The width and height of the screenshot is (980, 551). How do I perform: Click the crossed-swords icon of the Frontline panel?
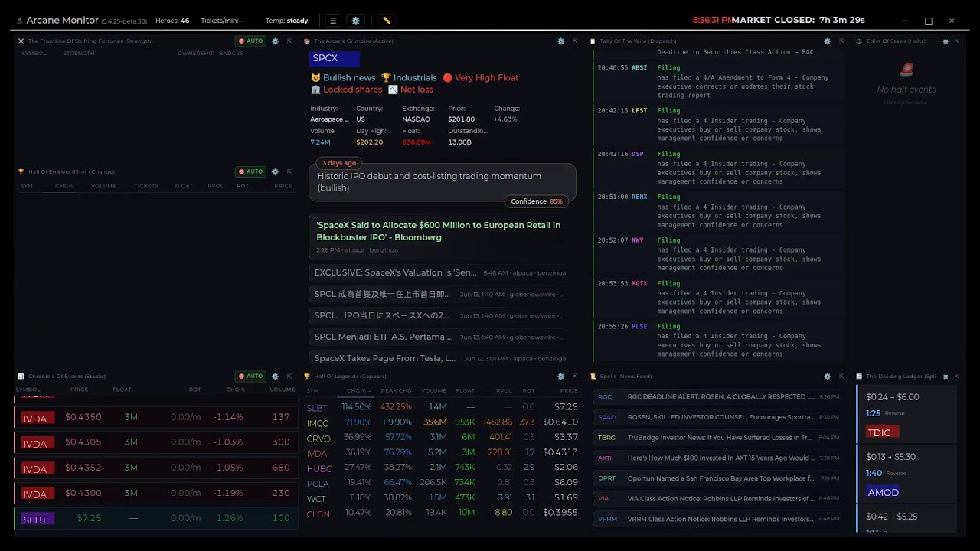coord(21,41)
